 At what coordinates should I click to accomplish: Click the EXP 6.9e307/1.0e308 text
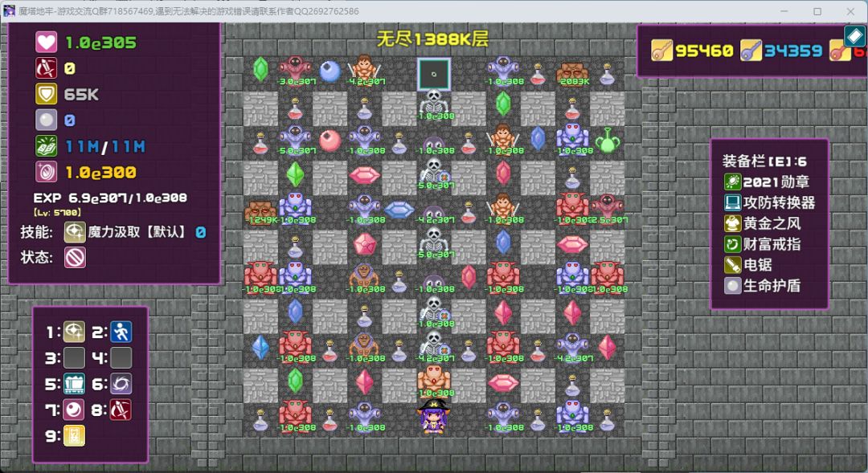coord(109,198)
